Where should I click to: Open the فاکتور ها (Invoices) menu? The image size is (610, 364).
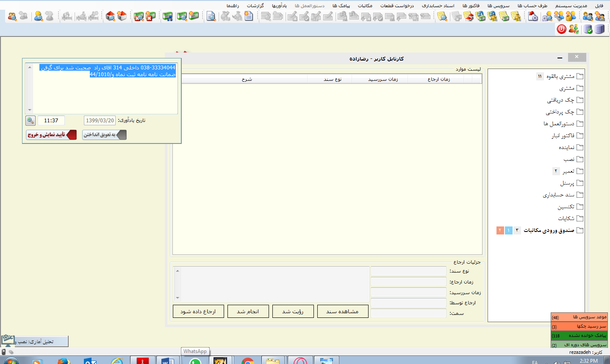coord(471,6)
